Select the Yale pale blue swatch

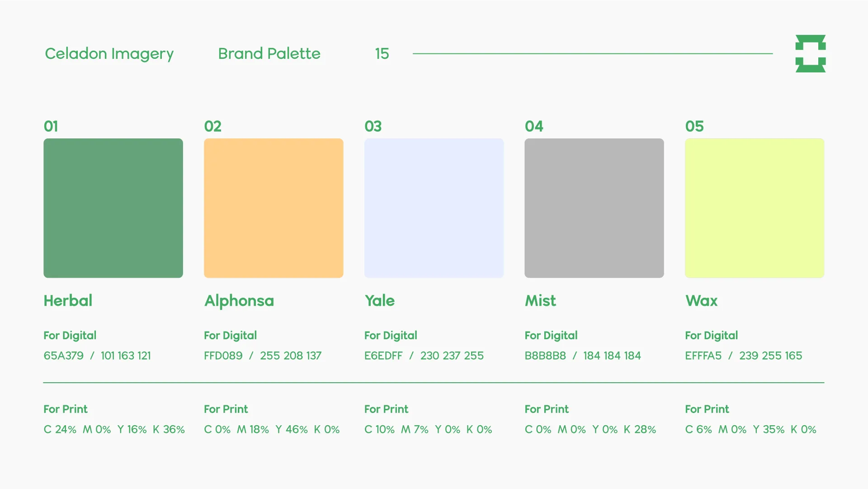[434, 208]
